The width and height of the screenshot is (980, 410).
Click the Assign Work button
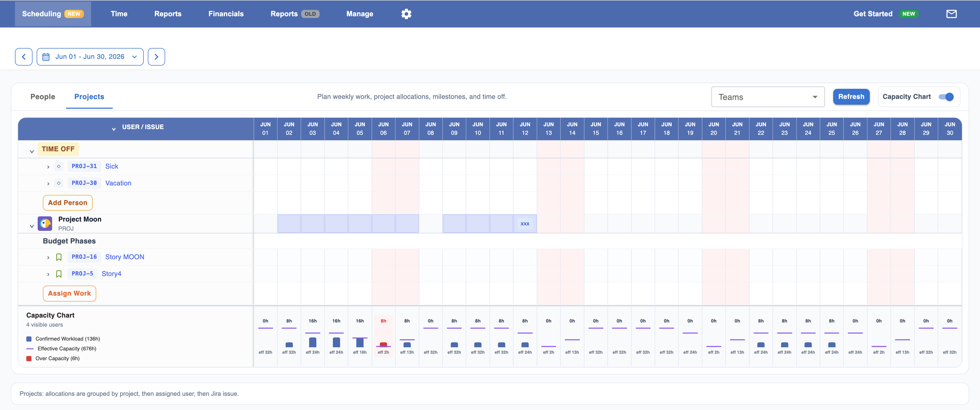point(69,293)
